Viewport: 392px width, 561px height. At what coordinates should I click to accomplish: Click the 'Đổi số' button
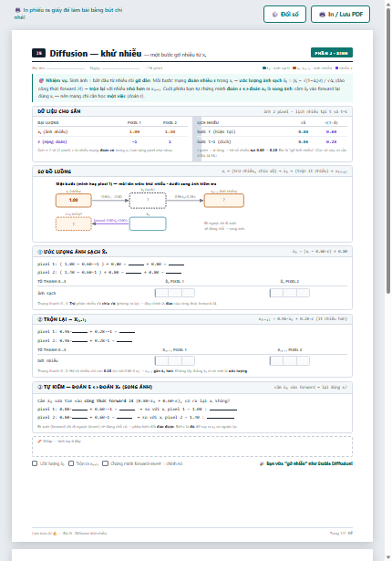[284, 15]
